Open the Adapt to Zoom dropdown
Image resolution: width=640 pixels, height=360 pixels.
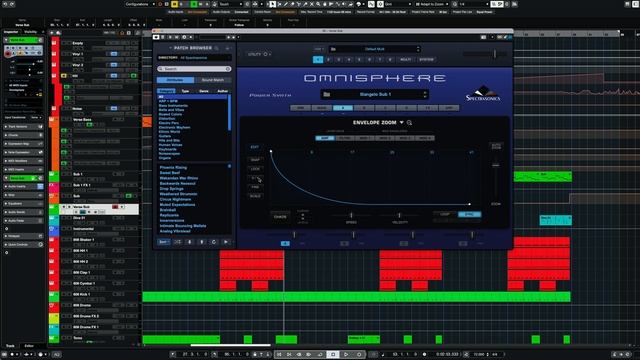433,4
